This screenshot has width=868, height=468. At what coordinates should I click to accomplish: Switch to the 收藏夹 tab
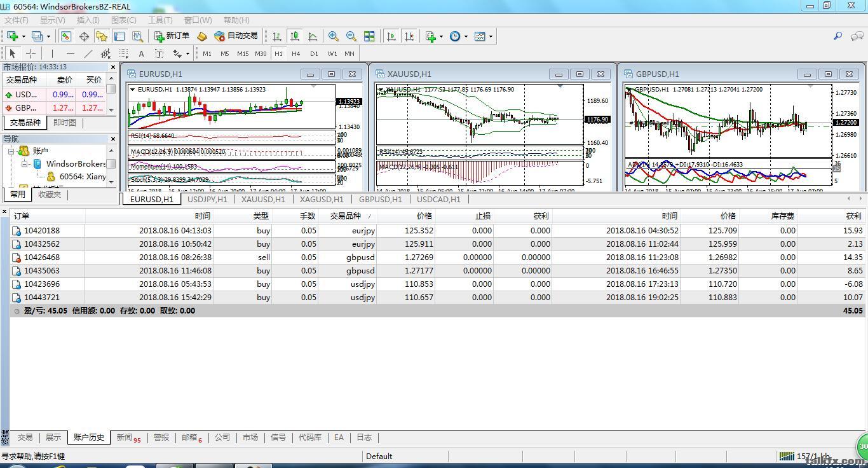pos(50,195)
